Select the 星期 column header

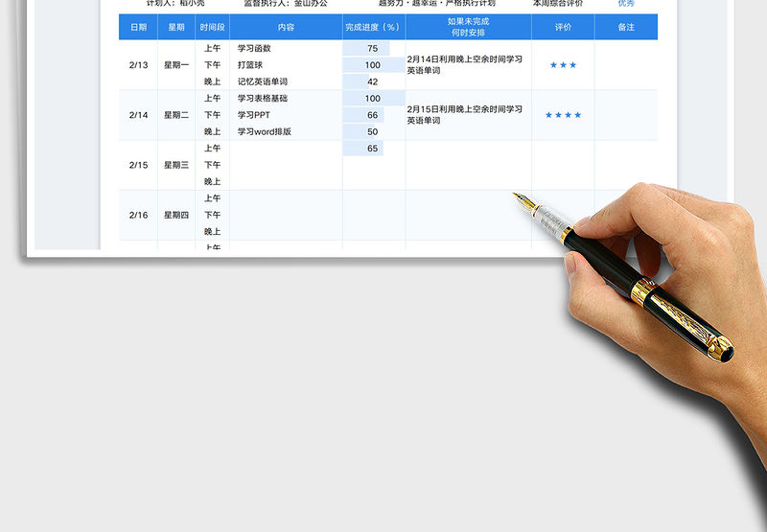click(176, 27)
